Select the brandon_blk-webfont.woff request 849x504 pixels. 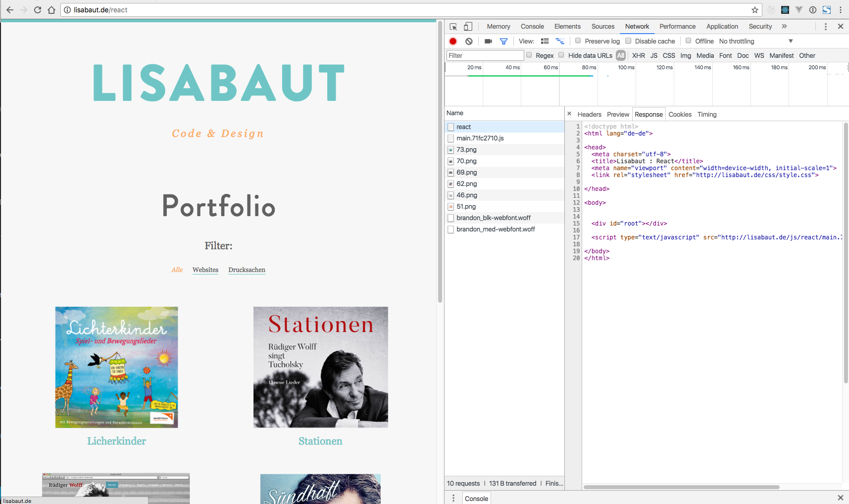(x=504, y=218)
